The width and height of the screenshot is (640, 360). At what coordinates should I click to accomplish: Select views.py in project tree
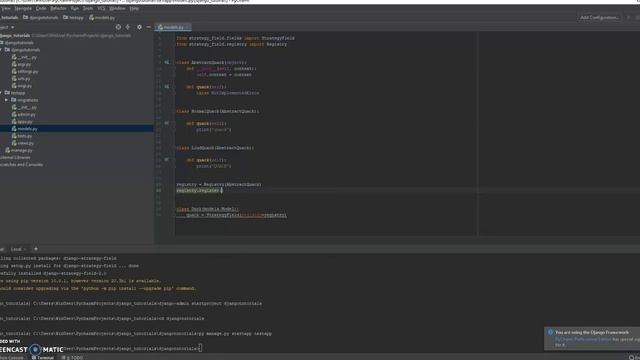22,143
